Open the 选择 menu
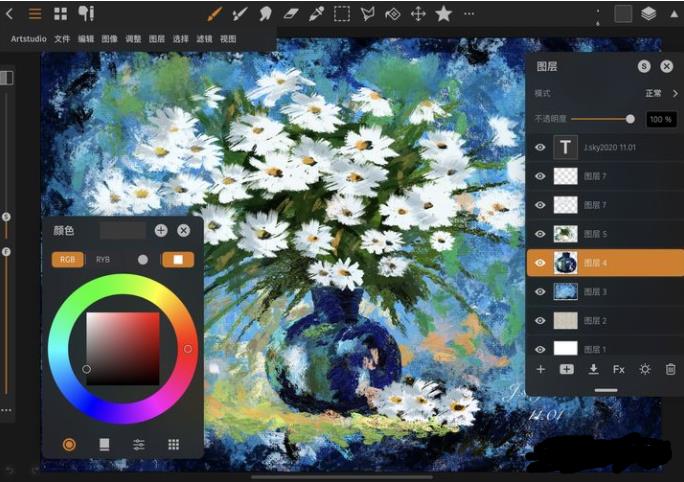Image resolution: width=684 pixels, height=482 pixels. [180, 39]
